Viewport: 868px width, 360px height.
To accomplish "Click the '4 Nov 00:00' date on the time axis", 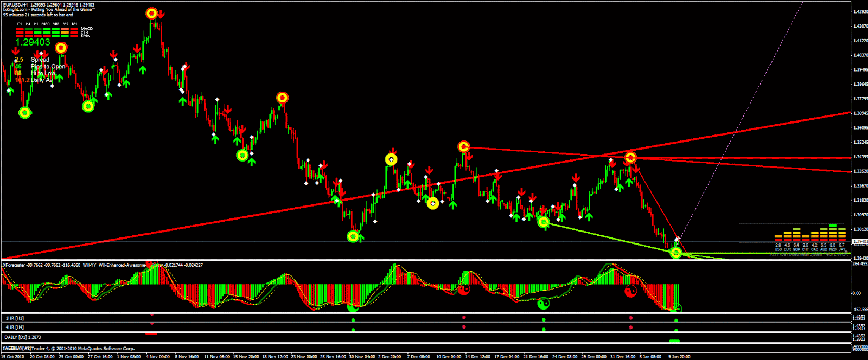I will (158, 357).
